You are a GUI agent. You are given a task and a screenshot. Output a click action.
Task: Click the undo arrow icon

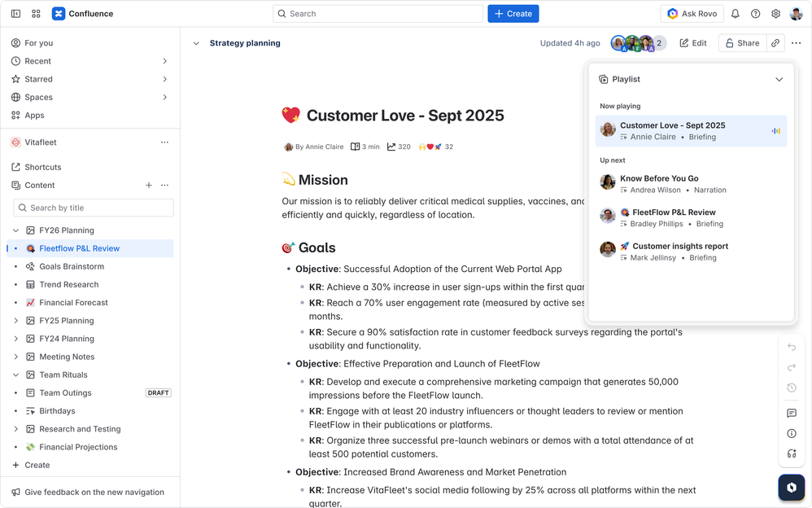pyautogui.click(x=792, y=347)
